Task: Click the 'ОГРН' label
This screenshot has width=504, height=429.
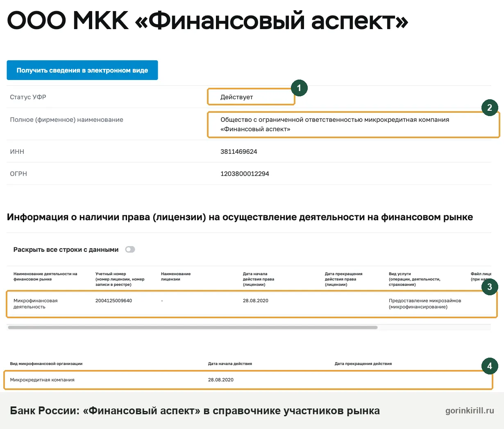Action: pos(18,173)
